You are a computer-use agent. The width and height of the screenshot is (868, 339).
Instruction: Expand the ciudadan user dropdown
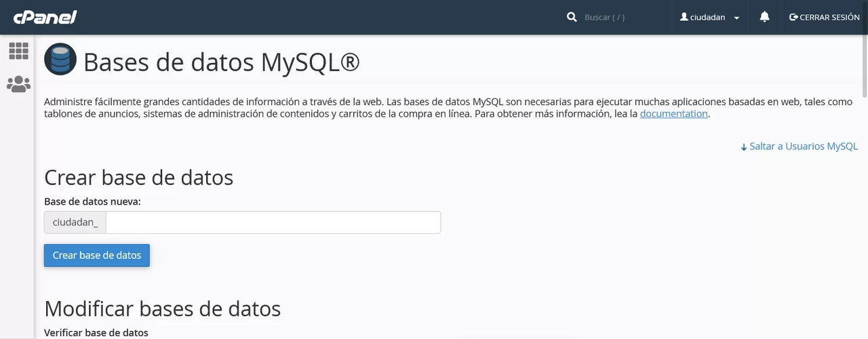click(x=709, y=17)
